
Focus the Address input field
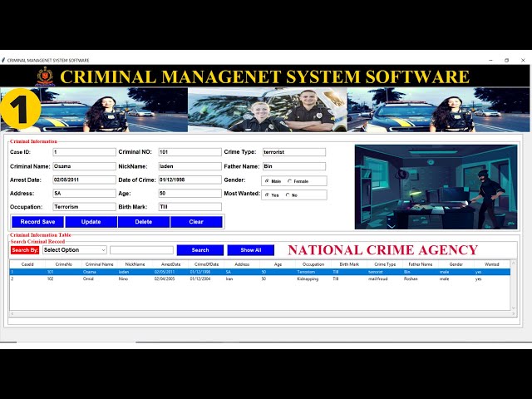click(84, 194)
